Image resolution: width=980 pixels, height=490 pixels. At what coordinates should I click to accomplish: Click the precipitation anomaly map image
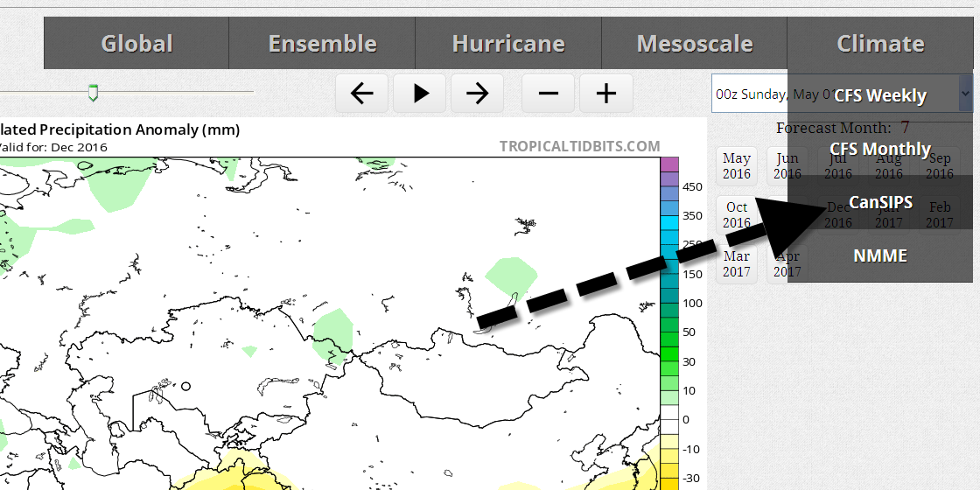353,304
